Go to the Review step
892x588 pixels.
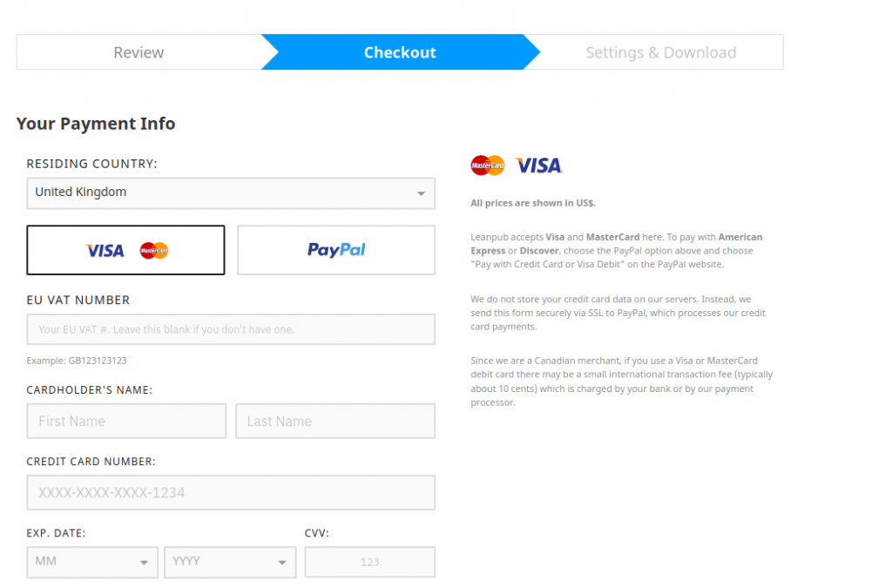pos(139,52)
